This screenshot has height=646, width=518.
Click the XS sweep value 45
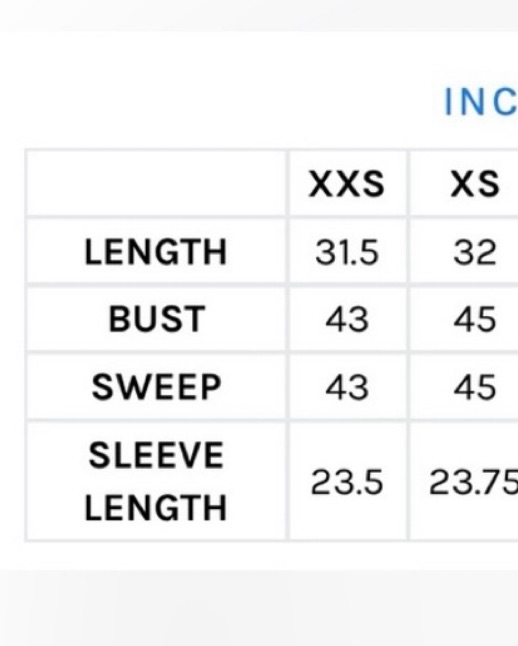pos(475,387)
